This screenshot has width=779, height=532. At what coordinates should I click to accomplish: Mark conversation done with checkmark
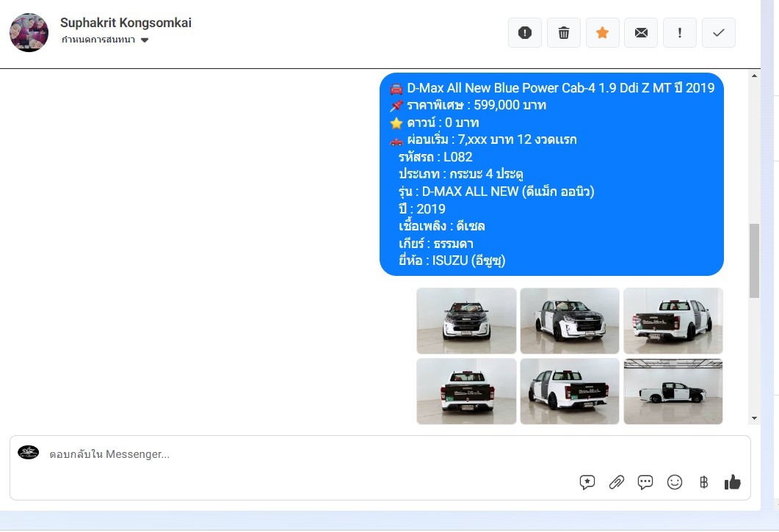click(718, 33)
